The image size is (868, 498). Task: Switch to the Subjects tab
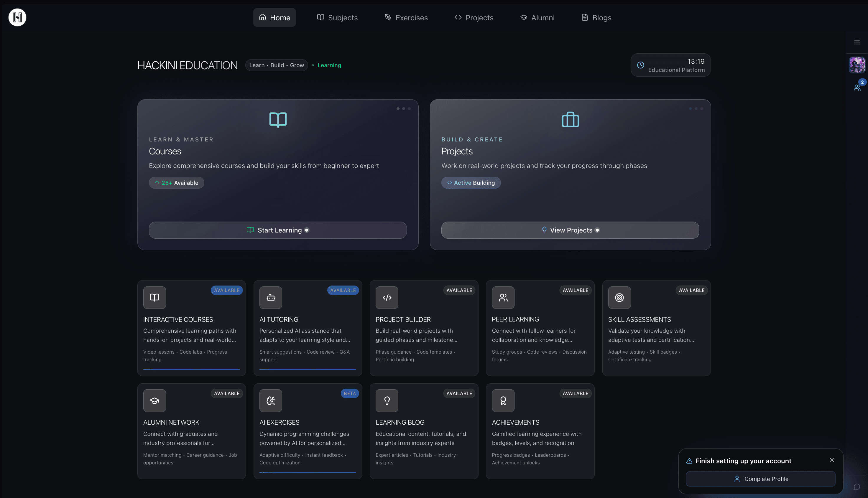tap(337, 17)
